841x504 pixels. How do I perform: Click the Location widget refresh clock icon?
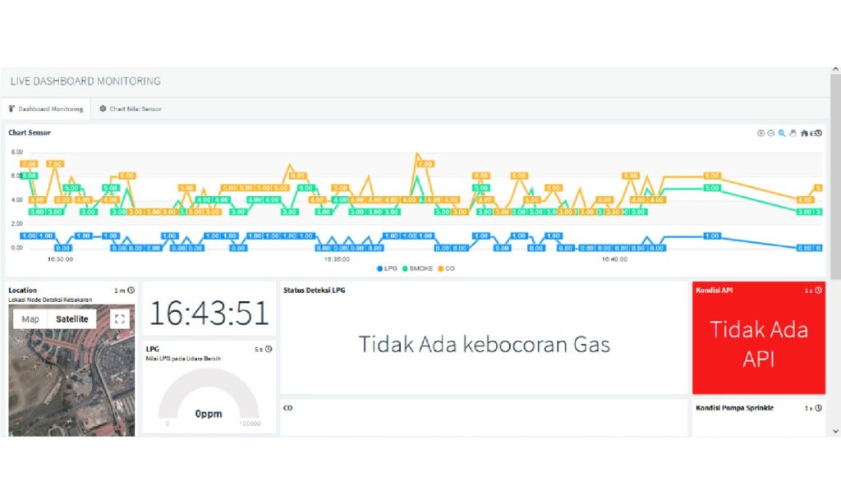[x=131, y=290]
